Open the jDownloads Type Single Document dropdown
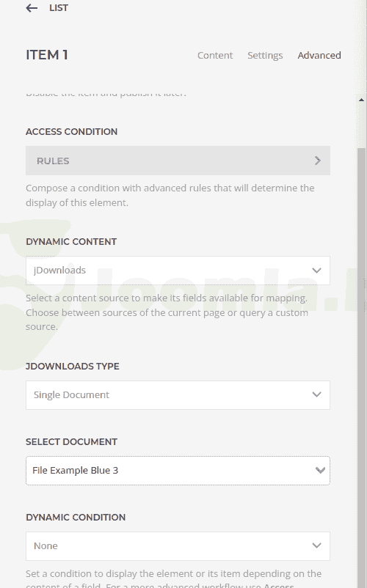 tap(178, 395)
